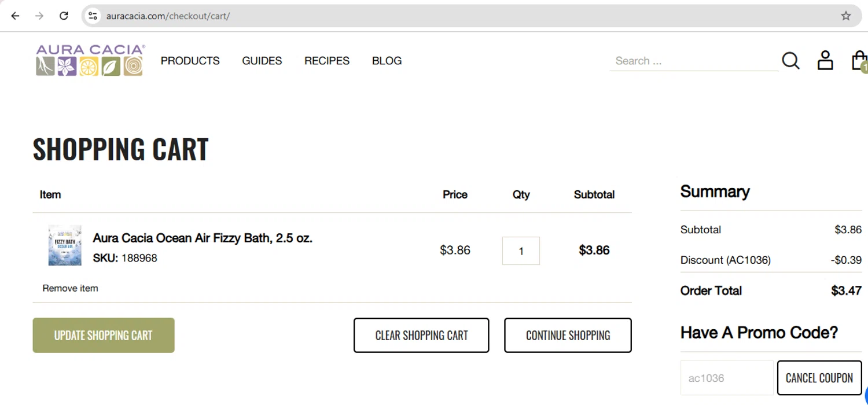Image resolution: width=868 pixels, height=405 pixels.
Task: Click CLEAR SHOPPING CART button
Action: [x=421, y=335]
